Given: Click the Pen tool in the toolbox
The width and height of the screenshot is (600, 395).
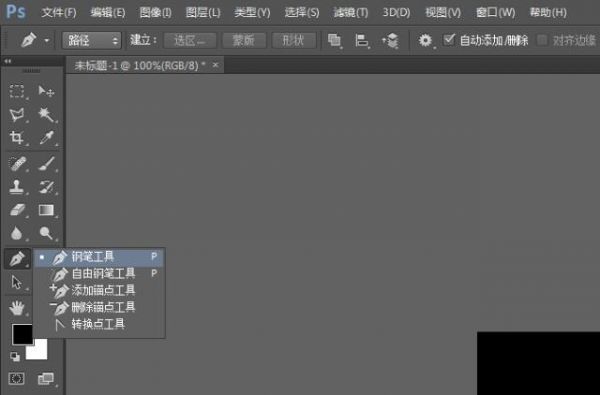Looking at the screenshot, I should coord(17,258).
